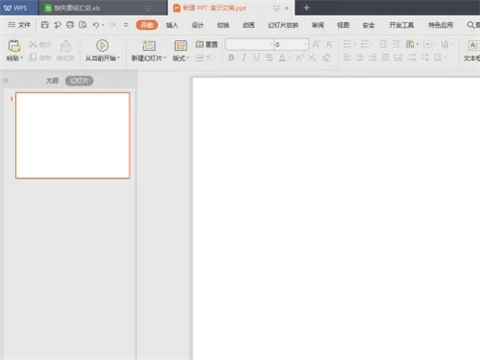Screen dimensions: 480x360
Task: Start slideshow from current slide play icon
Action: (x=102, y=46)
